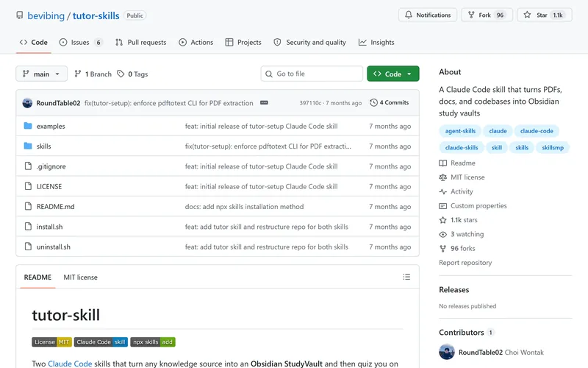This screenshot has width=588, height=368.
Task: Open the README.md file
Action: (56, 207)
